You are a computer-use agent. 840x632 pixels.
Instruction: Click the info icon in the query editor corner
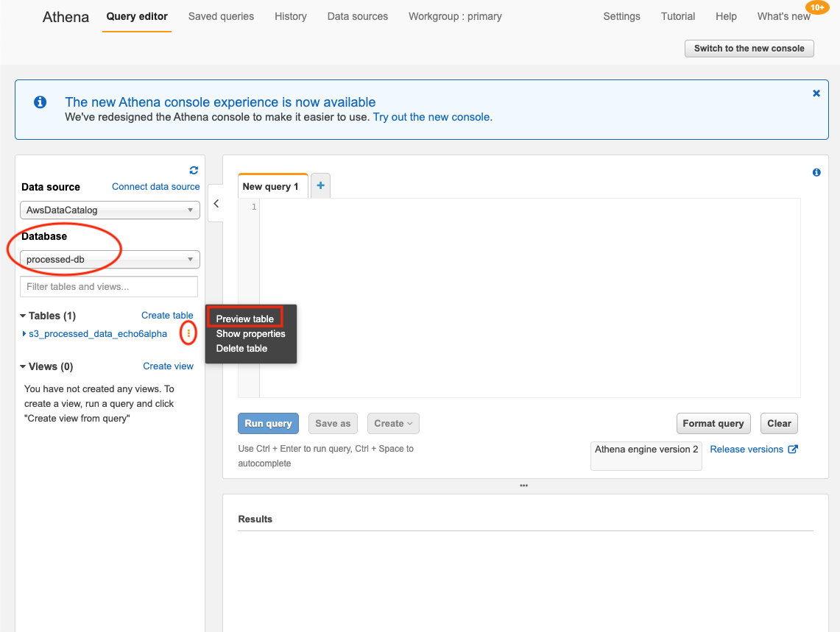pyautogui.click(x=816, y=172)
